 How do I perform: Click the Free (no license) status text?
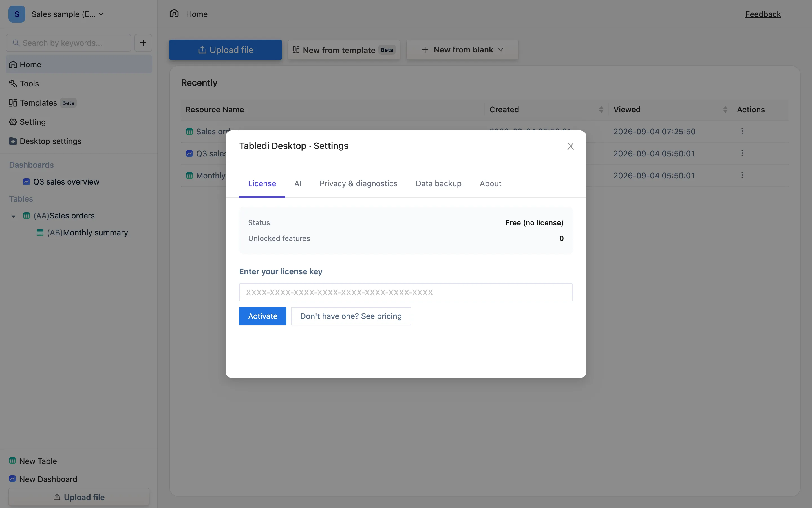(x=534, y=223)
